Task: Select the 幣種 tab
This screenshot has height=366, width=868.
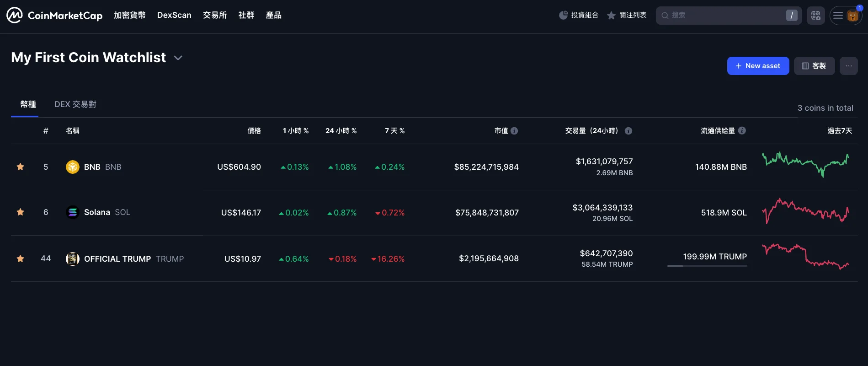Action: (x=28, y=104)
